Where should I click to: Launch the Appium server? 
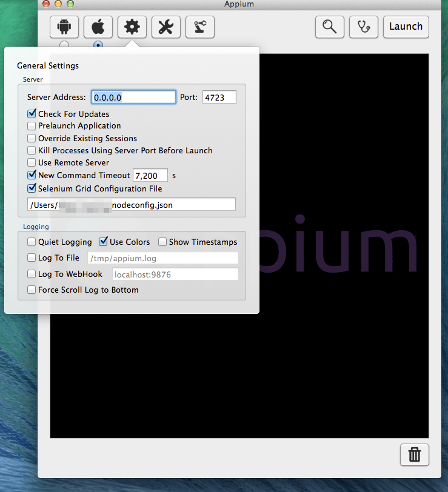point(406,27)
